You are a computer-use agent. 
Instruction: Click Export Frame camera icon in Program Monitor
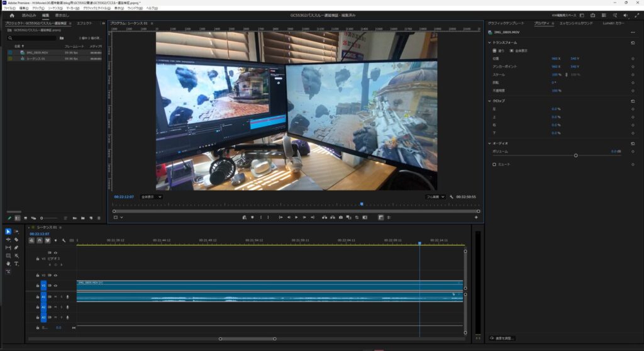point(340,218)
